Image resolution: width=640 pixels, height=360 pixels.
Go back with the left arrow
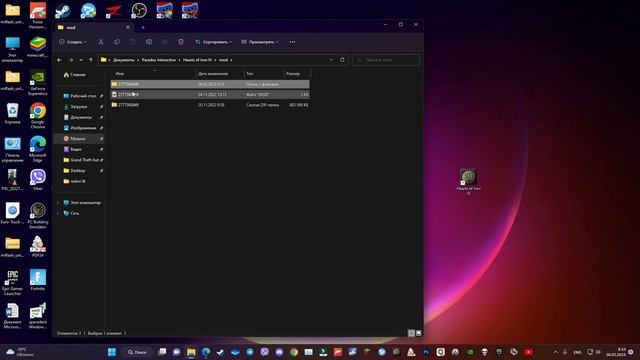(60, 60)
